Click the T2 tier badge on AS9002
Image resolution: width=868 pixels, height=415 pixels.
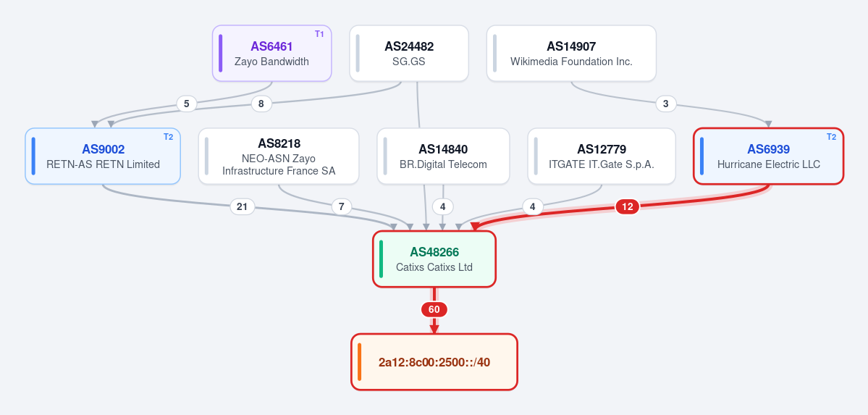(x=168, y=137)
